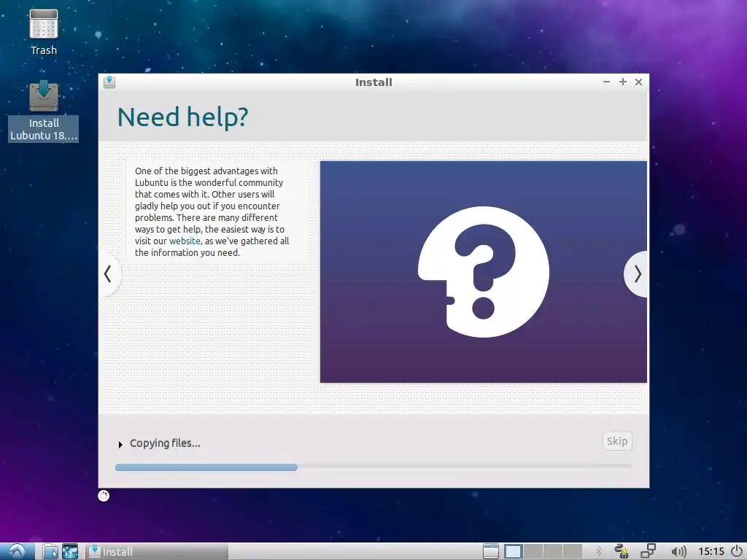Click the Need help? heading
747x560 pixels.
(x=183, y=117)
